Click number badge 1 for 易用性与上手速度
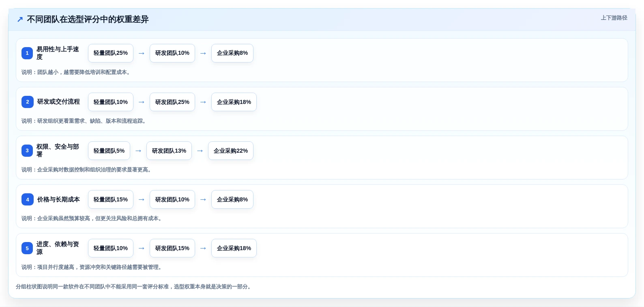Screen dimensions: 644x307 tap(27, 53)
